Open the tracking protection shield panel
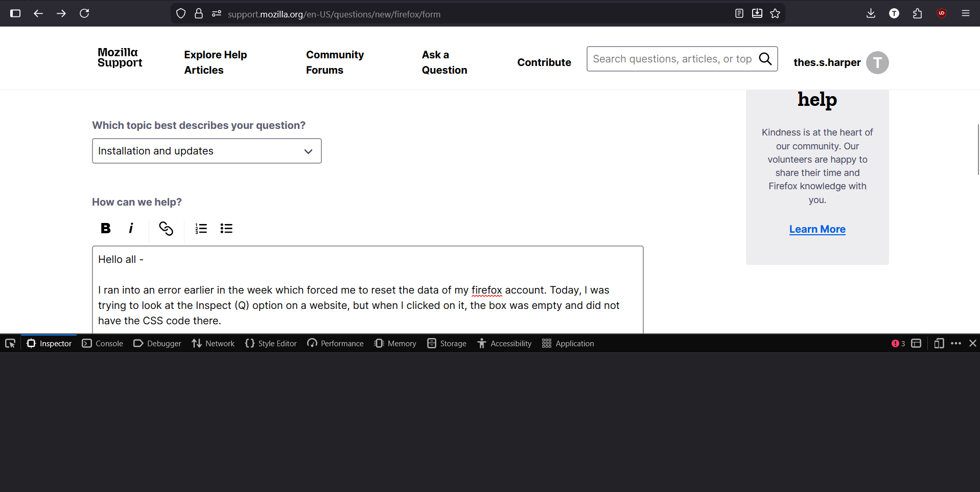 point(181,14)
